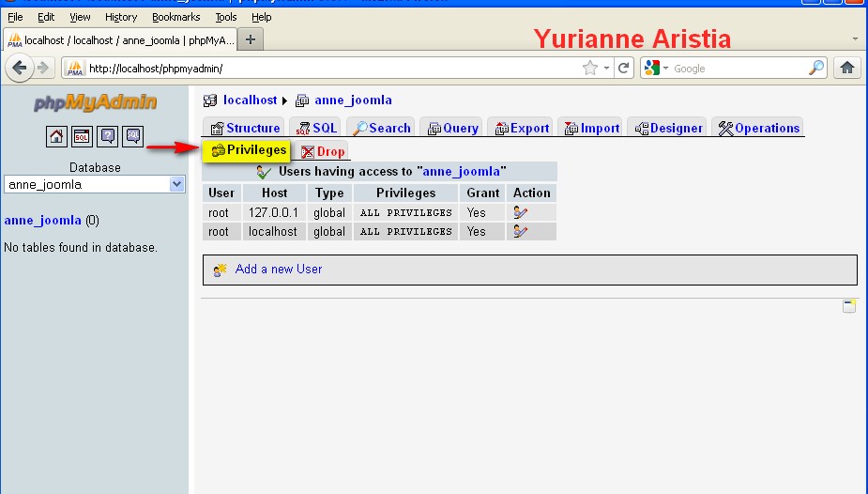Image resolution: width=868 pixels, height=494 pixels.
Task: Open a new browser tab with plus
Action: tap(251, 39)
